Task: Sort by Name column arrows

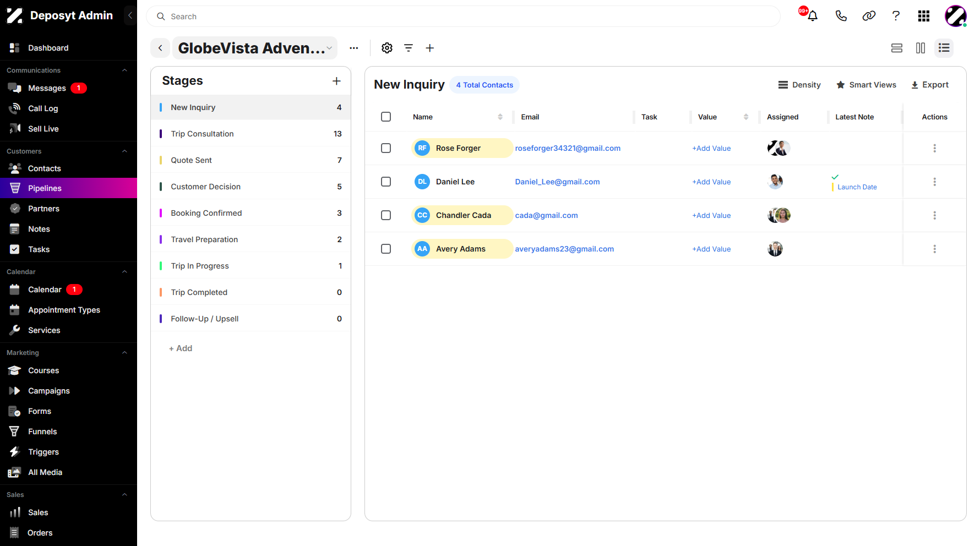Action: click(500, 117)
